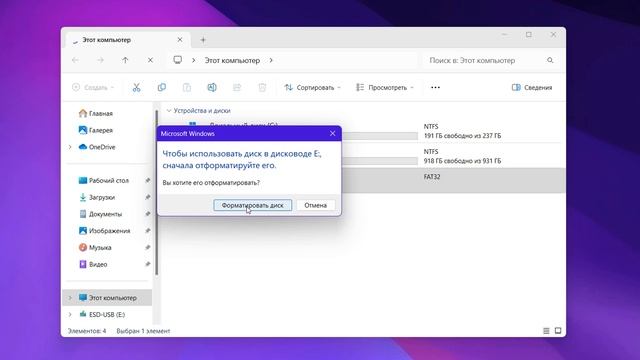640x360 pixels.
Task: Close the Этот компьютер tab
Action: coord(180,40)
